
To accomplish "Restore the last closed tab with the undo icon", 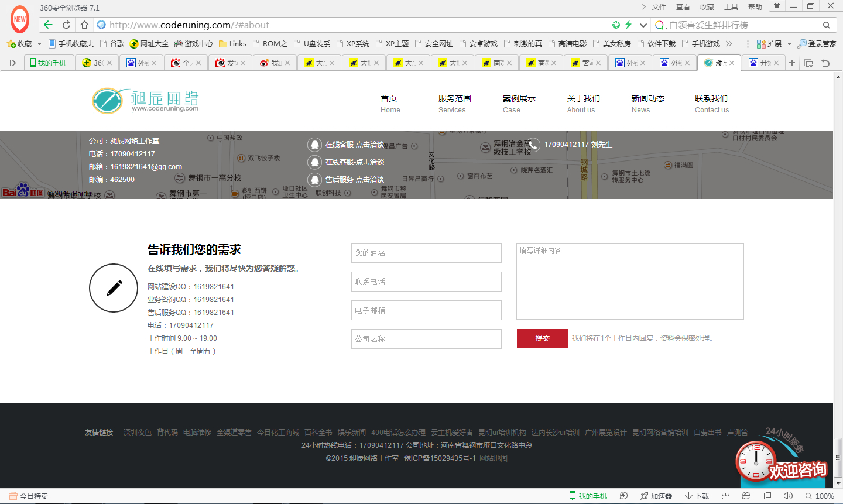I will (825, 63).
